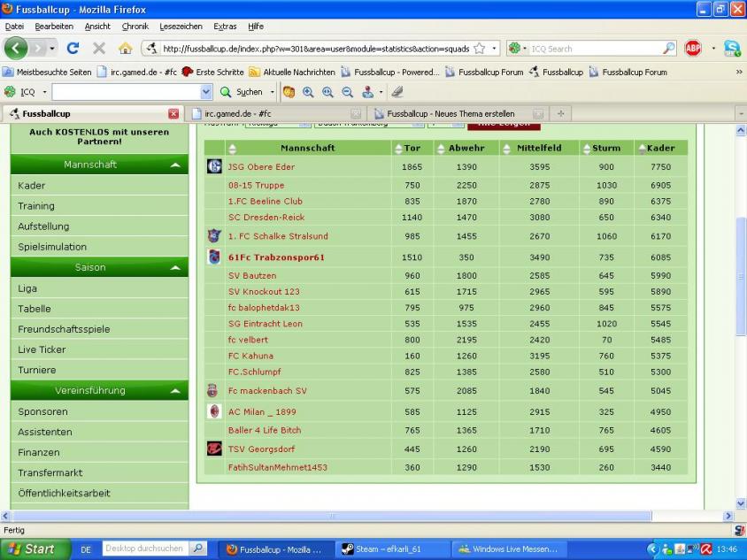The image size is (747, 560).
Task: Click JSG Obere Eder club logo
Action: coord(214,166)
